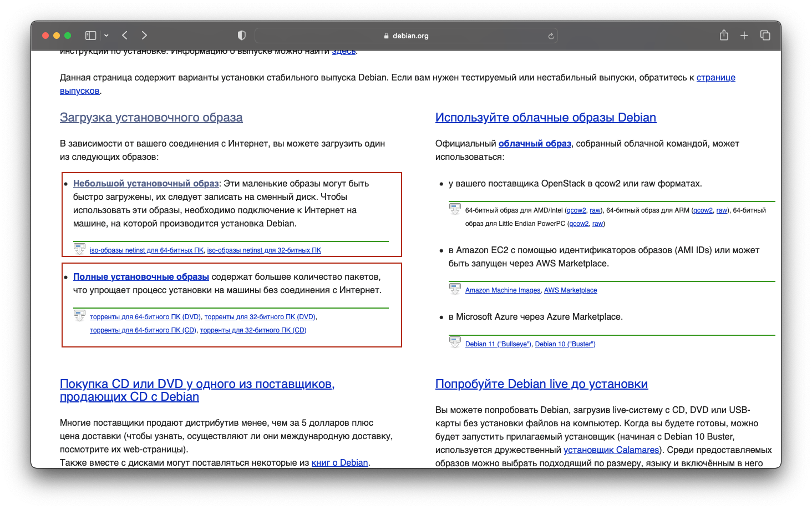Reload the debian.org page
Screen dimensions: 812x509
551,36
